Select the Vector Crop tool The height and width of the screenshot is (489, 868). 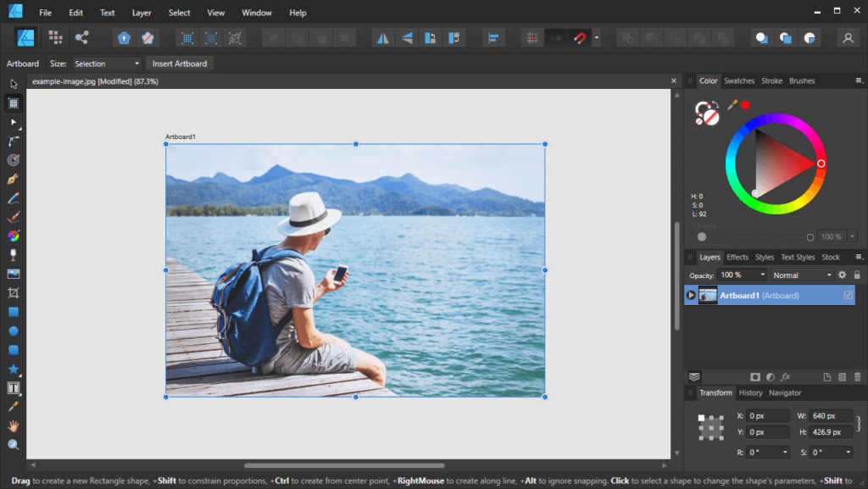14,292
